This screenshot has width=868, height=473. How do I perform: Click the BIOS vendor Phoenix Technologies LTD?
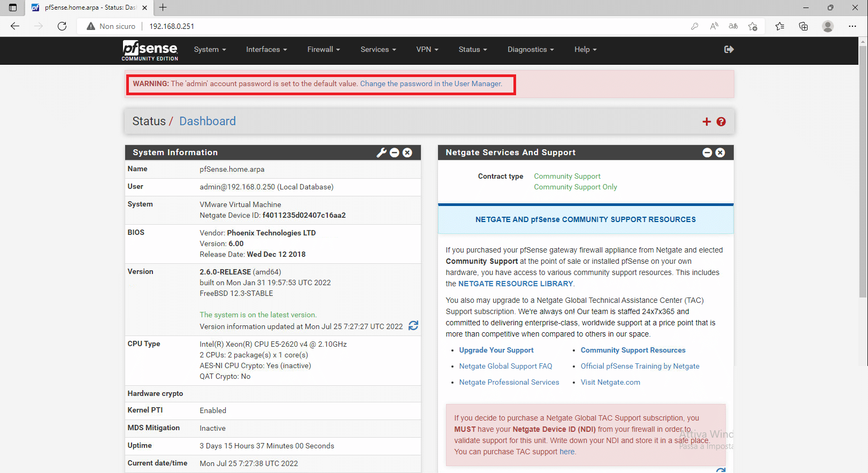pos(271,233)
